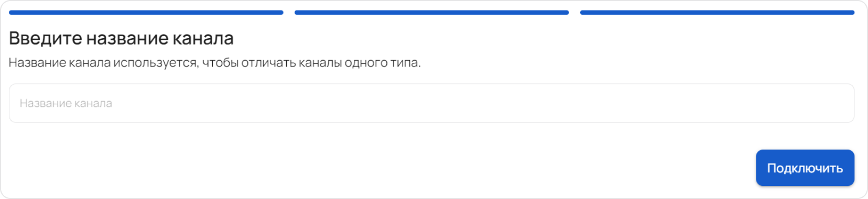Click the phrase отличать каналы in the description
The image size is (868, 199).
pos(291,63)
